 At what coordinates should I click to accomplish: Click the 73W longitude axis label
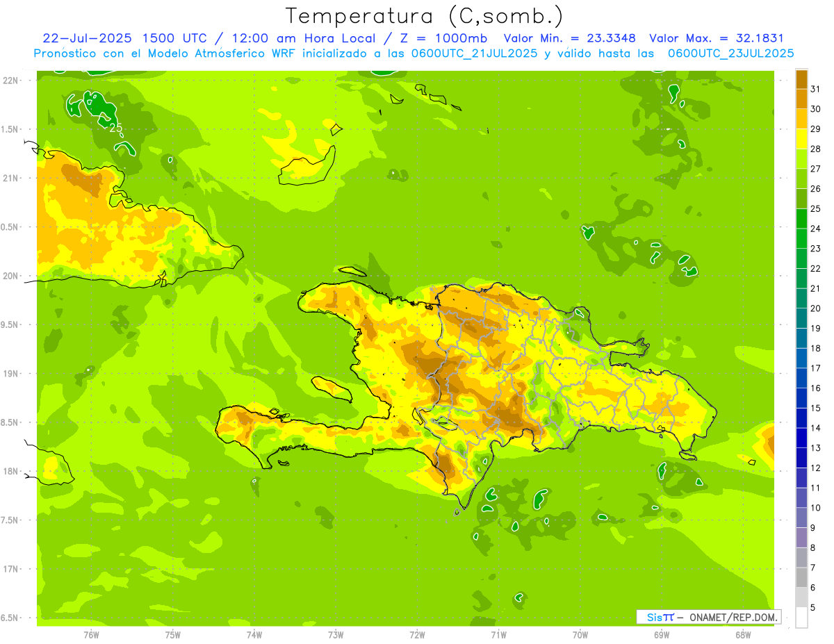(x=336, y=635)
